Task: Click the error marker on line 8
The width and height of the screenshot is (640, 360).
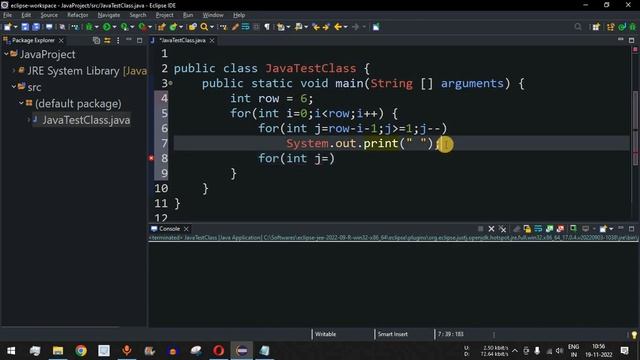Action: pos(151,158)
